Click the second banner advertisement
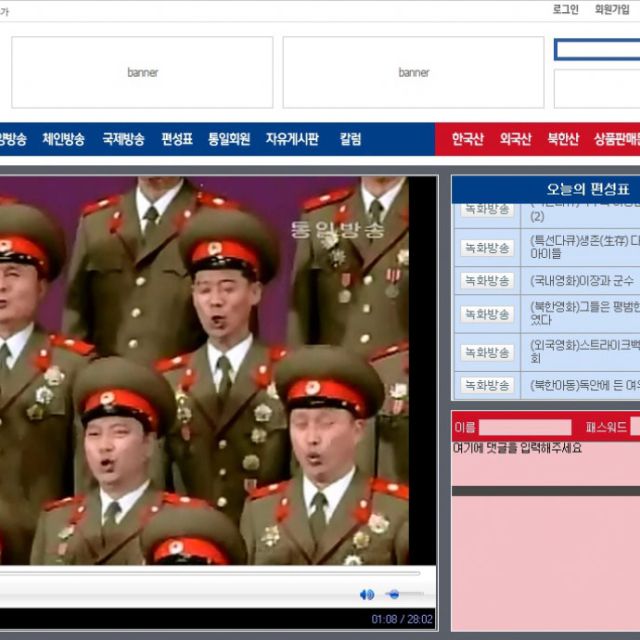This screenshot has height=640, width=640. [413, 72]
